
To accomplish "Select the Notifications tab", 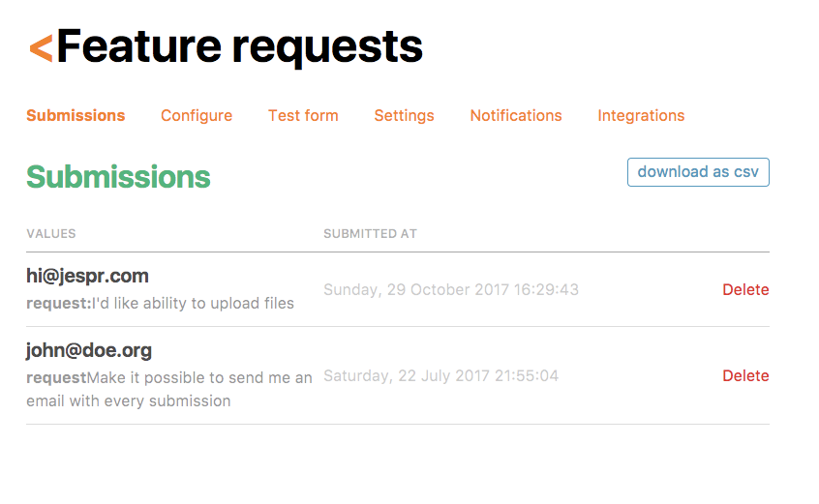I will [x=516, y=115].
